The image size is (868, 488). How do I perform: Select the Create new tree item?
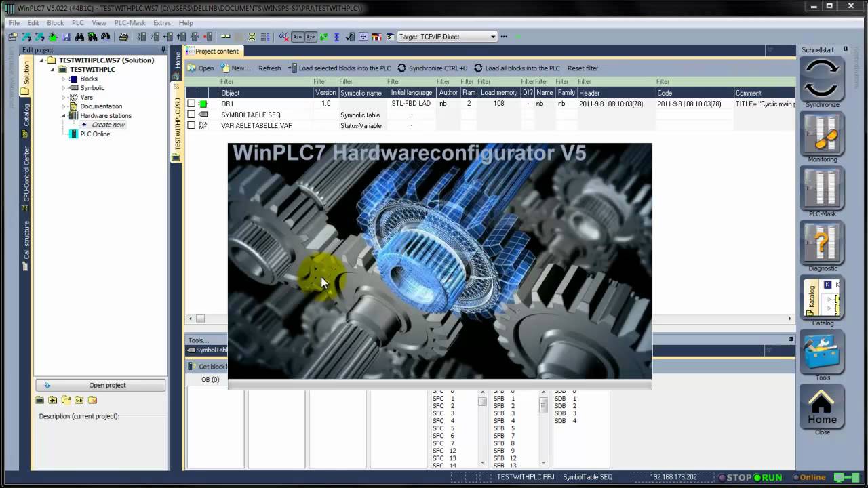108,125
